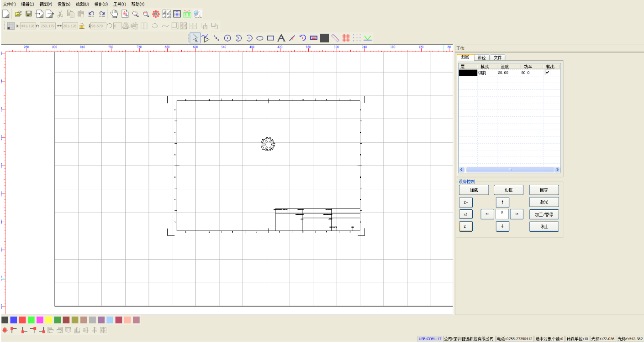Click the dark filled square tool icon
This screenshot has height=343, width=644.
pos(324,38)
